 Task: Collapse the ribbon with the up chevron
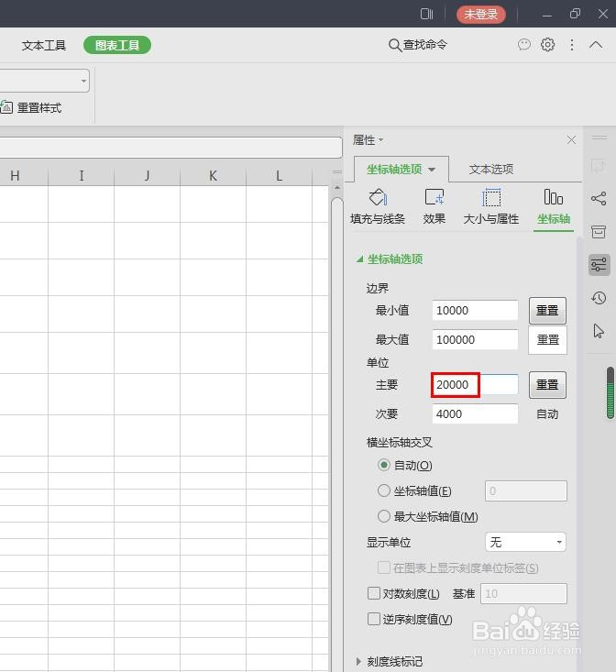click(596, 45)
